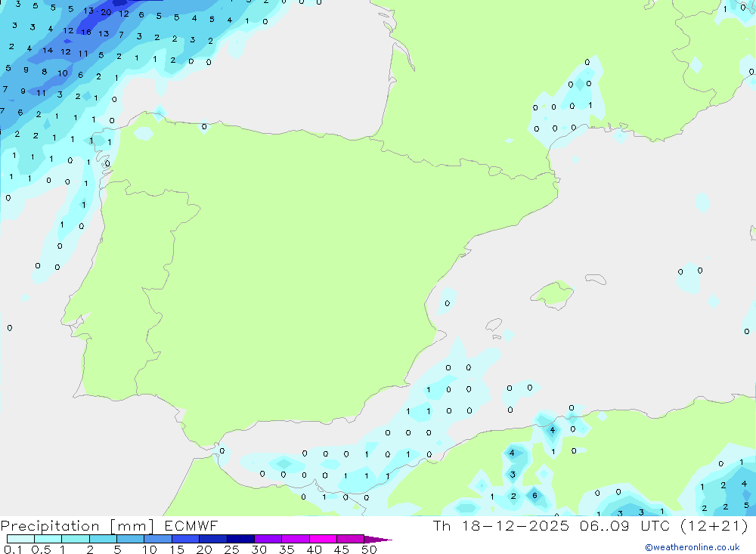Click the 0.5–1 mm legend color swatch
Image resolution: width=756 pixels, height=554 pixels.
(48, 539)
